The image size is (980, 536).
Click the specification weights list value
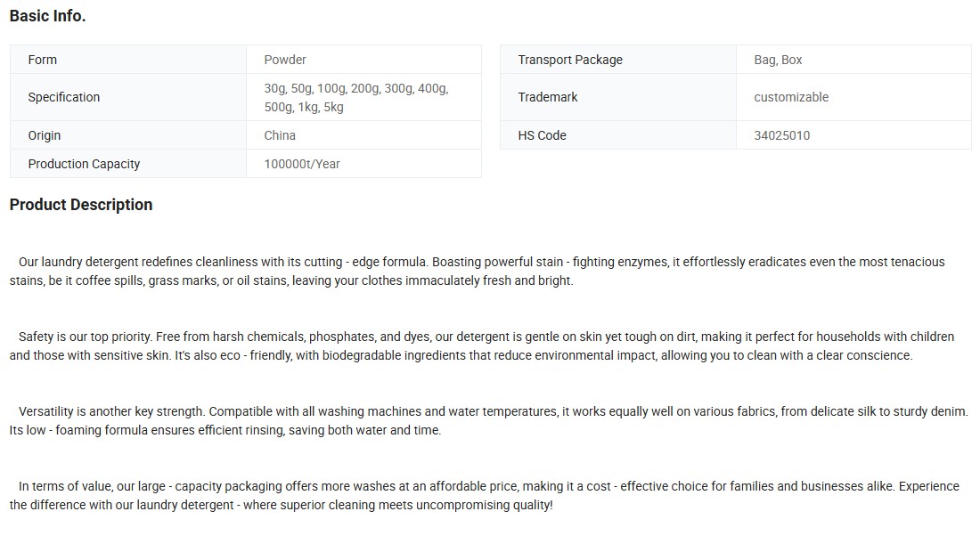click(356, 97)
